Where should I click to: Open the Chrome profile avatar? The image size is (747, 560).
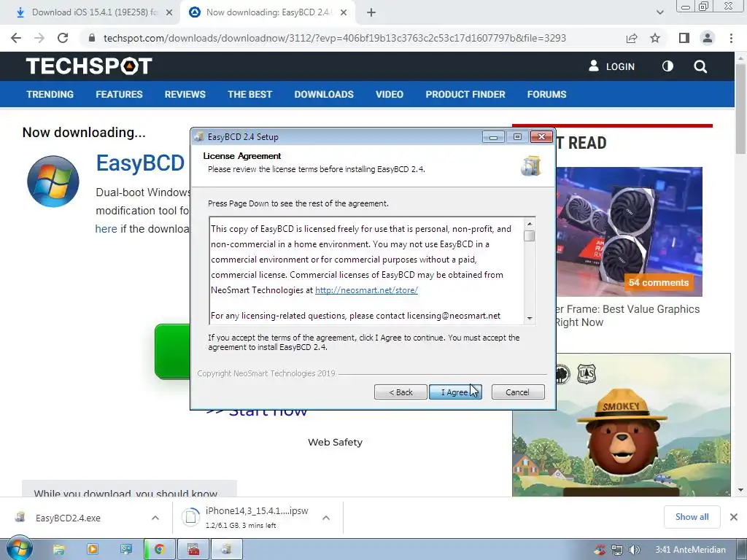pos(708,38)
